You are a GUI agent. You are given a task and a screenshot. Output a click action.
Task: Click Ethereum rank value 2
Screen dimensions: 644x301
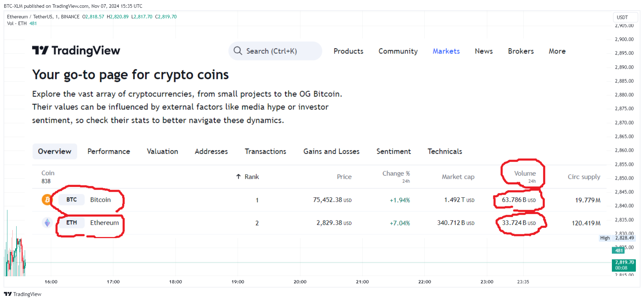coord(257,223)
